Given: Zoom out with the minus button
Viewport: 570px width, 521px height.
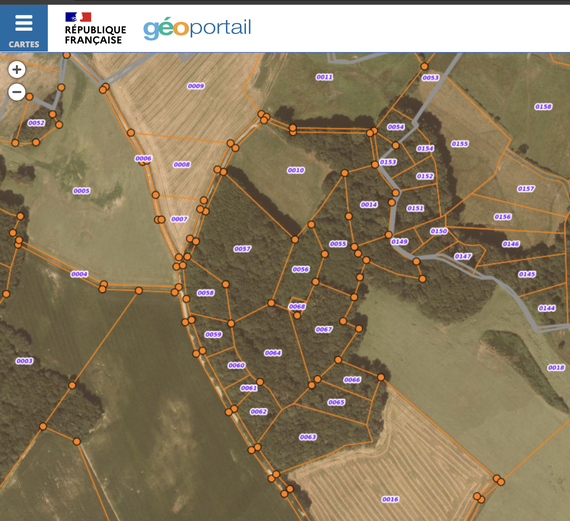Looking at the screenshot, I should pos(17,92).
